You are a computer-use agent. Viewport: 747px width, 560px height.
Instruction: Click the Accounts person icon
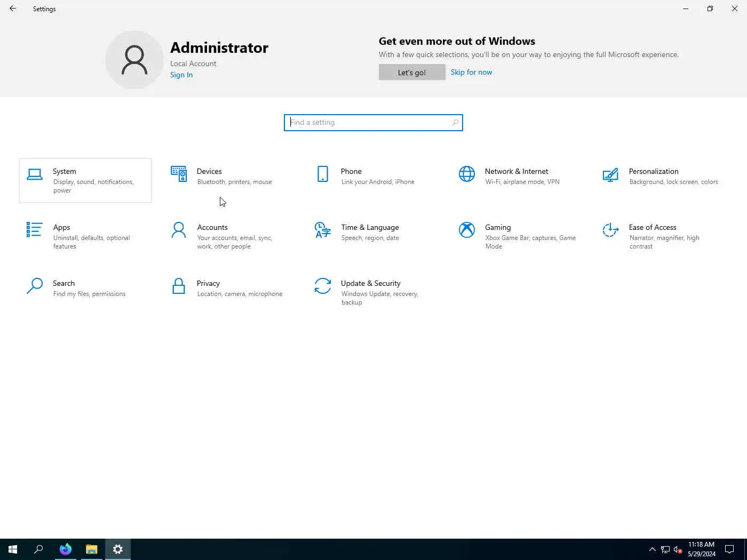[179, 230]
